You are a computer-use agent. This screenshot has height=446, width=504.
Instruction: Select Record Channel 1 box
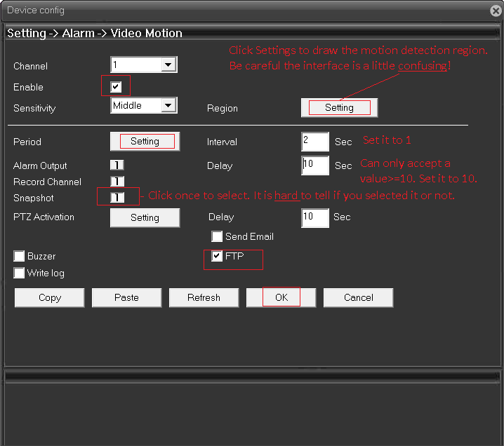(x=117, y=182)
